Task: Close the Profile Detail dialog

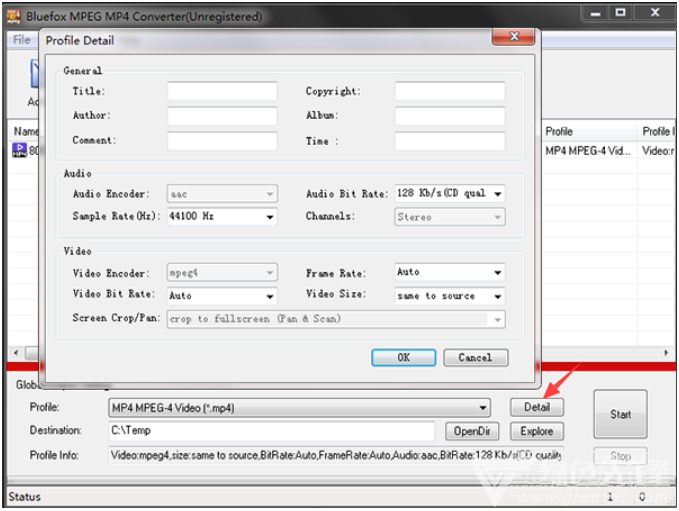Action: (x=514, y=36)
